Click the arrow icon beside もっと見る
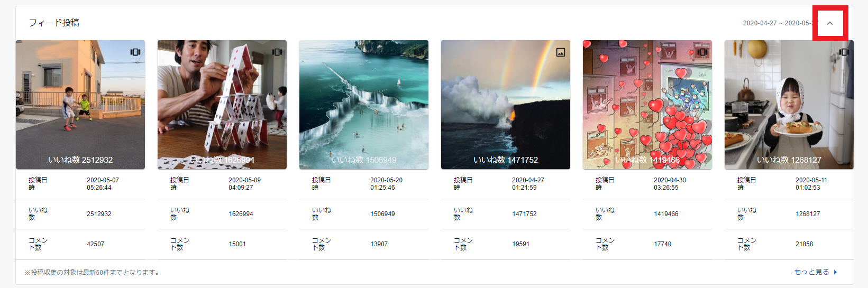The height and width of the screenshot is (288, 868). pos(836,272)
